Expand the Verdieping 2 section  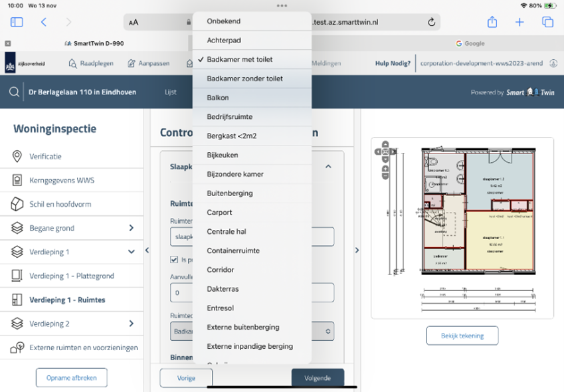tap(131, 324)
